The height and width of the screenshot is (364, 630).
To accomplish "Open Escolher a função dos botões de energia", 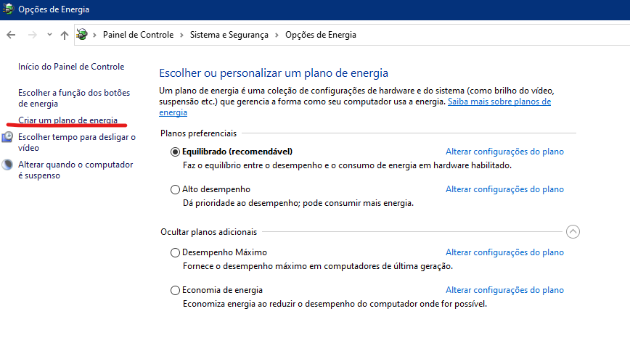I will [74, 99].
